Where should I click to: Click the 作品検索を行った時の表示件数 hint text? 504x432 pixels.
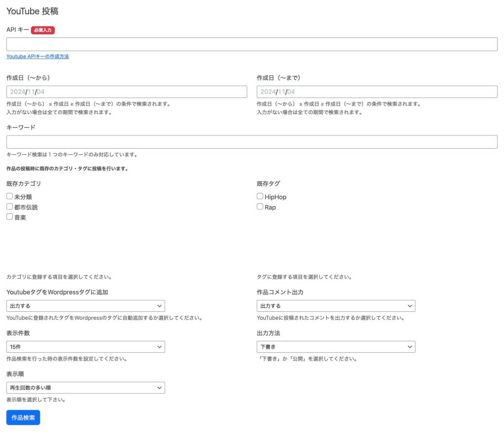point(67,359)
